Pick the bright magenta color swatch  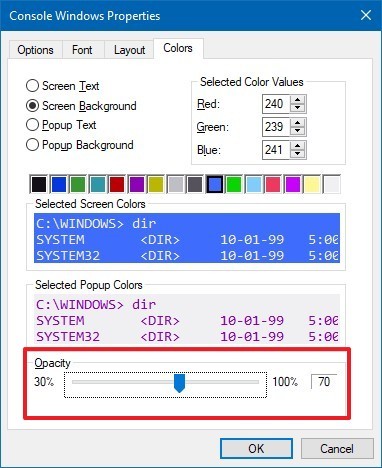coord(293,184)
